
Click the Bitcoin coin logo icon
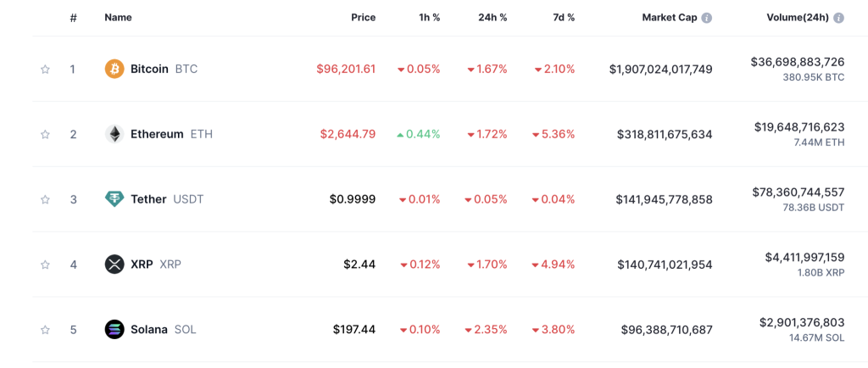[x=114, y=69]
